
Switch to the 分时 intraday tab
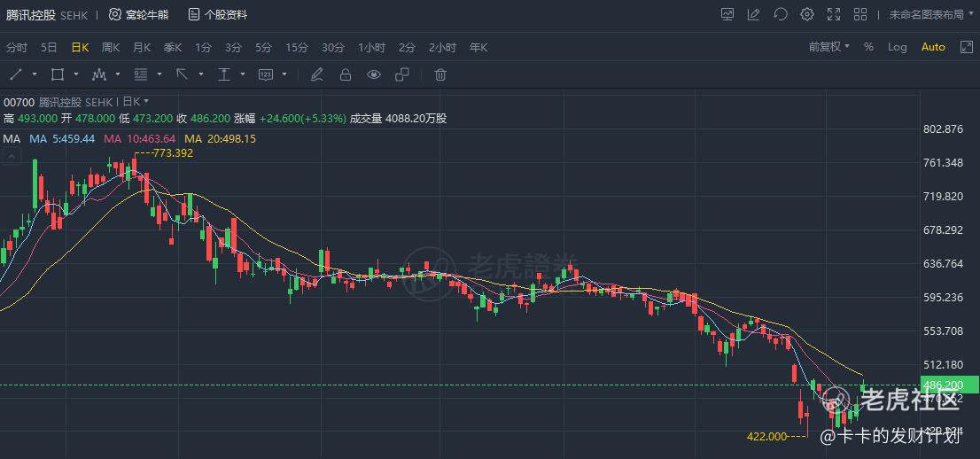tap(17, 48)
